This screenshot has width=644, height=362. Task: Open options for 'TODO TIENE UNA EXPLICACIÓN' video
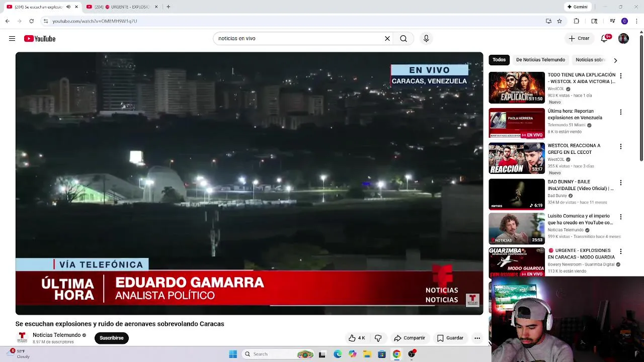(621, 76)
